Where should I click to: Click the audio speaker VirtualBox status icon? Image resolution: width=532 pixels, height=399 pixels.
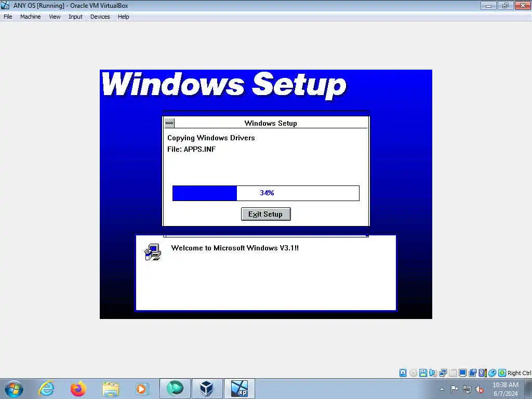(x=433, y=373)
